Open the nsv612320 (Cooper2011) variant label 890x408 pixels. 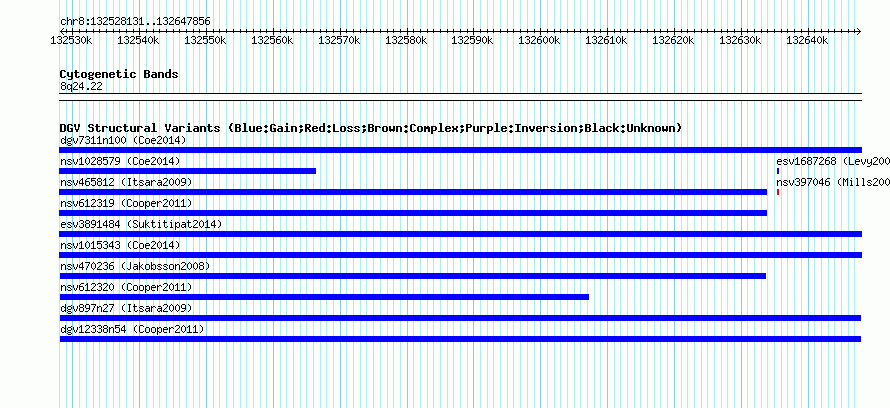coord(126,287)
